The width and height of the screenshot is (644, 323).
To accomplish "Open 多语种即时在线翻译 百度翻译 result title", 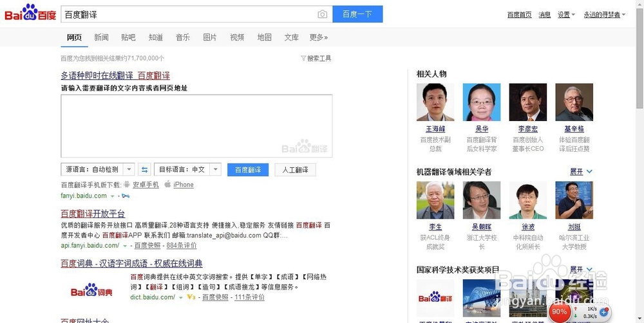I will [115, 75].
